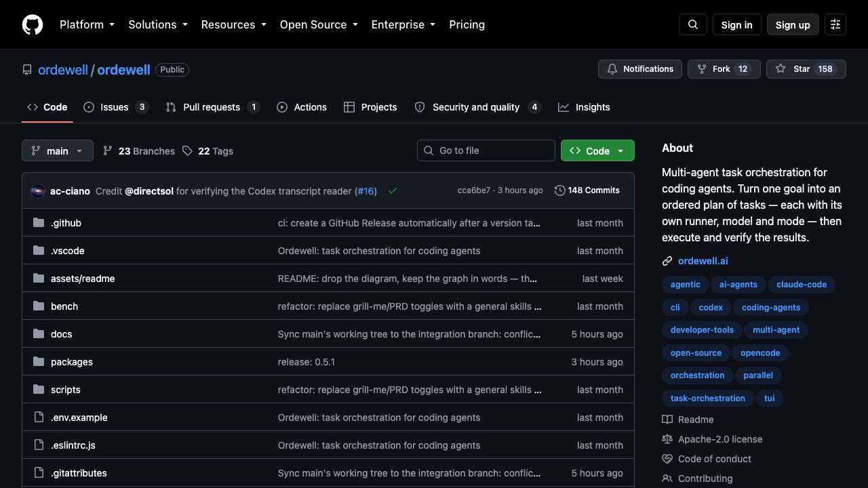Click the branch icon next to 23 Branches
Viewport: 868px width, 488px height.
(108, 151)
